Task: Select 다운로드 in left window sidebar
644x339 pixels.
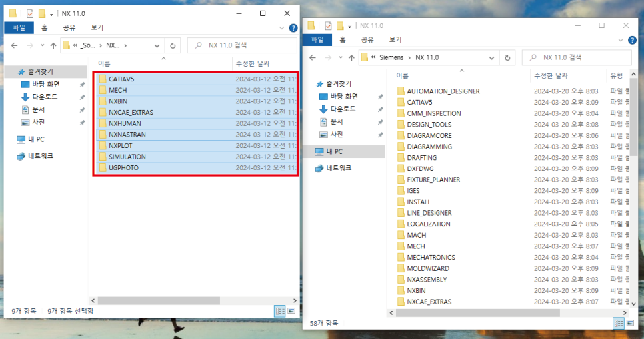Action: click(x=45, y=97)
